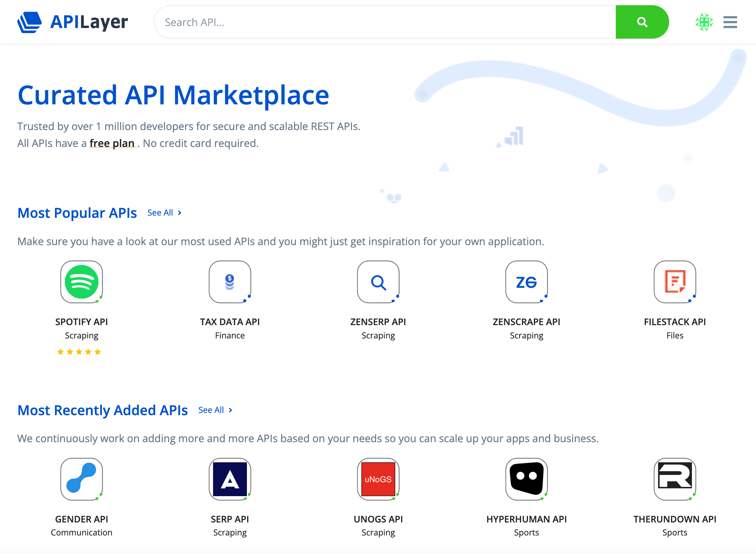Open the Tax Data API coin icon
The width and height of the screenshot is (756, 554).
coord(230,282)
